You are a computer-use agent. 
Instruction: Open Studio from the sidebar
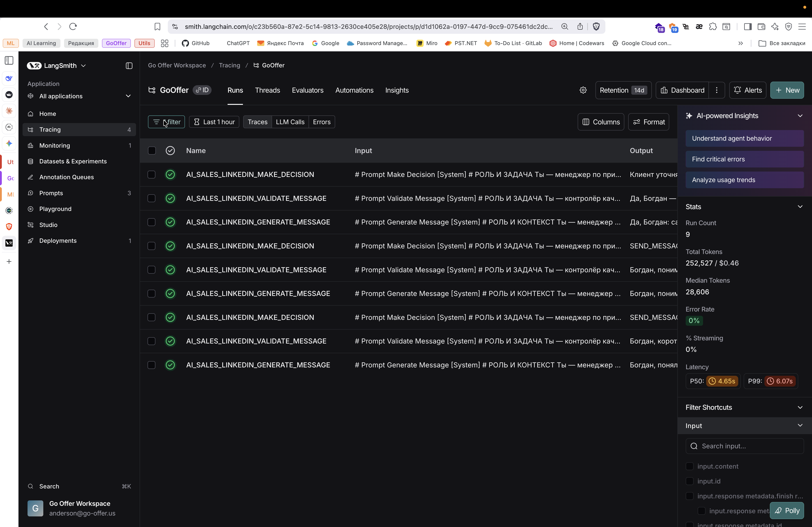click(48, 225)
